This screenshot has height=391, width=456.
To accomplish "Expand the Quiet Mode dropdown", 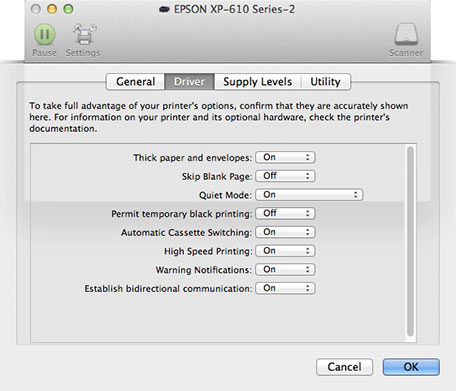I will pyautogui.click(x=309, y=195).
